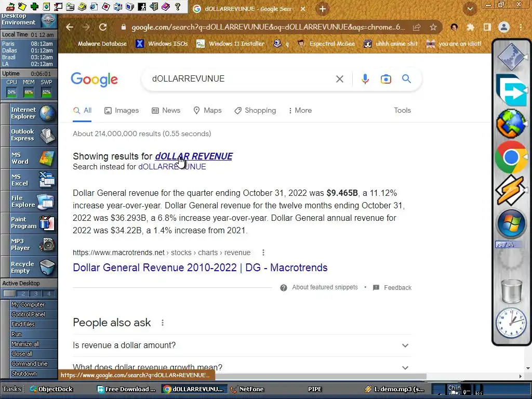Screen dimensions: 532x399
Task: Launch MS Word from sidebar
Action: tap(29, 158)
